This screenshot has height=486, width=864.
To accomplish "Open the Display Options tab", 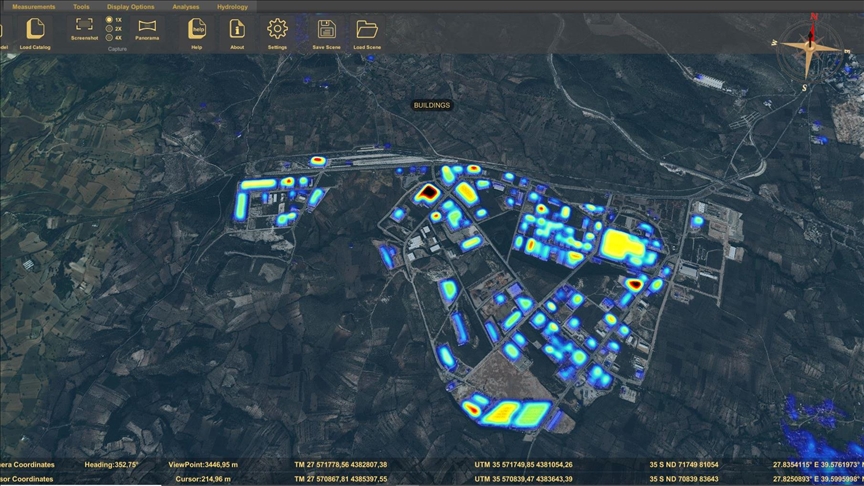I will [x=130, y=6].
